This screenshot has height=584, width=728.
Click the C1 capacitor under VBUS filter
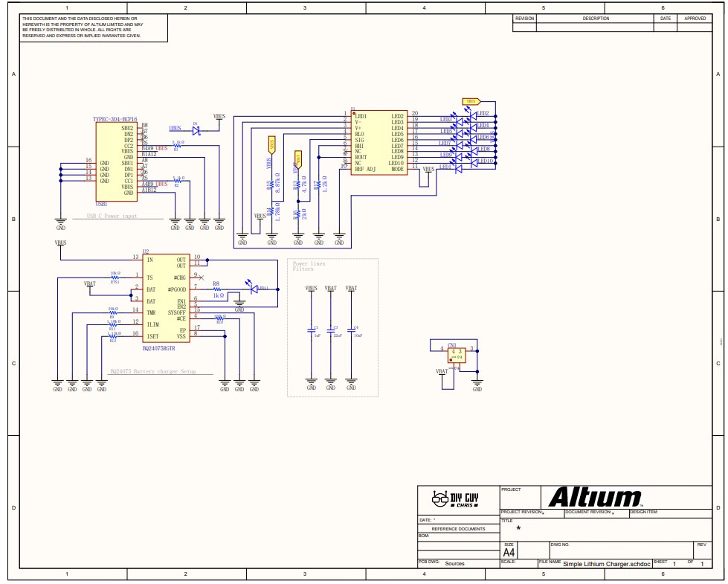pyautogui.click(x=312, y=330)
